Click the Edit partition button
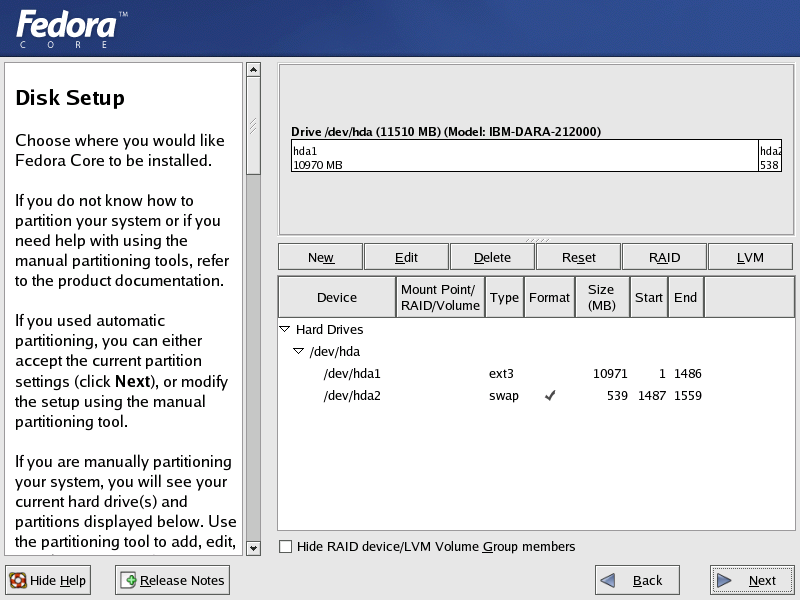Screen dimensions: 800x600 tap(406, 257)
